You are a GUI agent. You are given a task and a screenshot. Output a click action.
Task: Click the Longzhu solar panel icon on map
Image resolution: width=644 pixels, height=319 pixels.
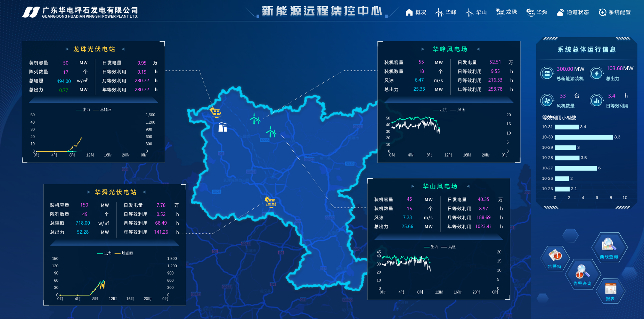tap(215, 112)
